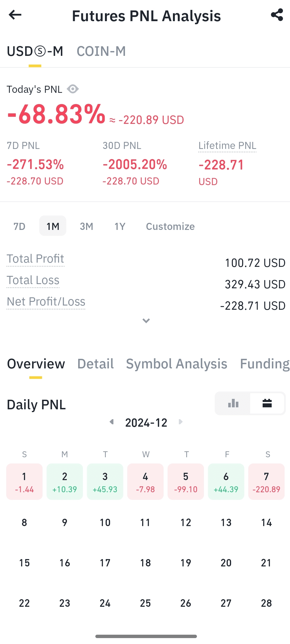Tap Net Profit/Loss label for explanation
Viewport: 290px width, 644px height.
(x=46, y=302)
